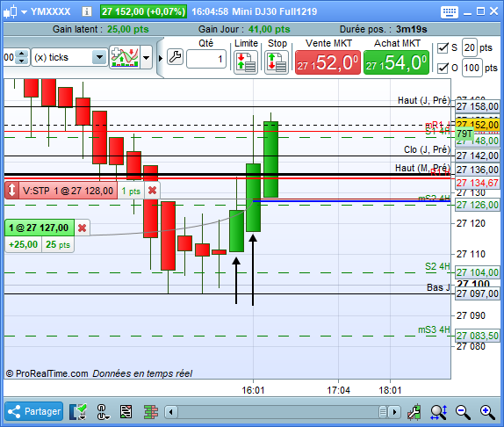Toggle the S stop checkbox
The height and width of the screenshot is (427, 504).
click(x=443, y=48)
